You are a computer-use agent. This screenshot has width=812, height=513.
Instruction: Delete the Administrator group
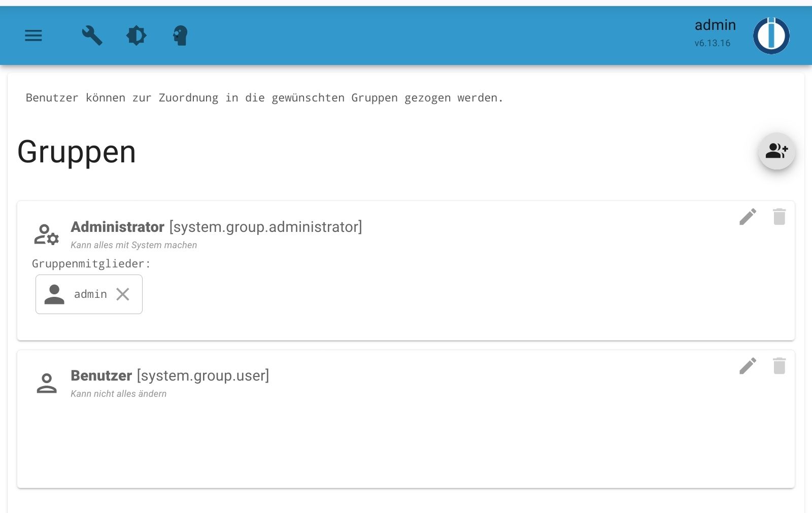point(779,217)
